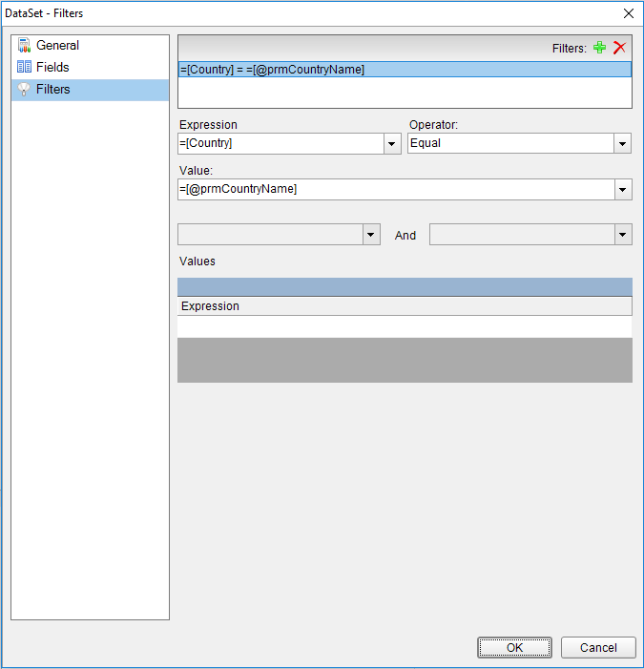Delete selected filter with red X icon
The width and height of the screenshot is (644, 669).
(x=619, y=48)
